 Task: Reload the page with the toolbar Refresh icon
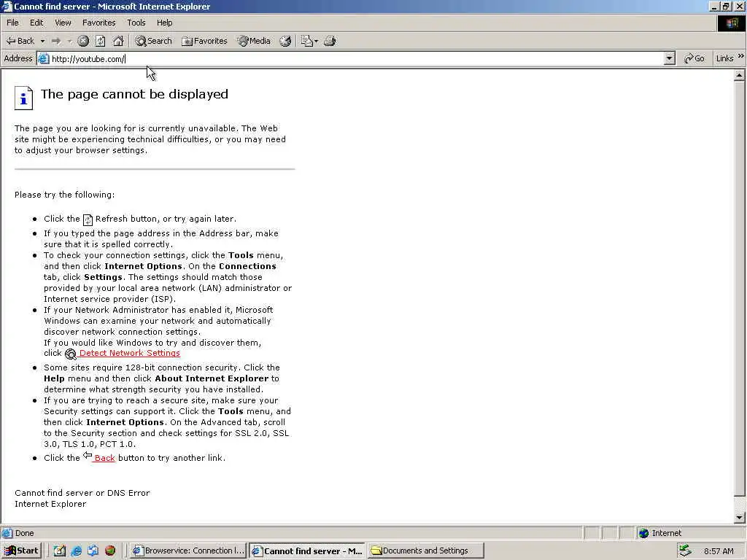[x=100, y=41]
